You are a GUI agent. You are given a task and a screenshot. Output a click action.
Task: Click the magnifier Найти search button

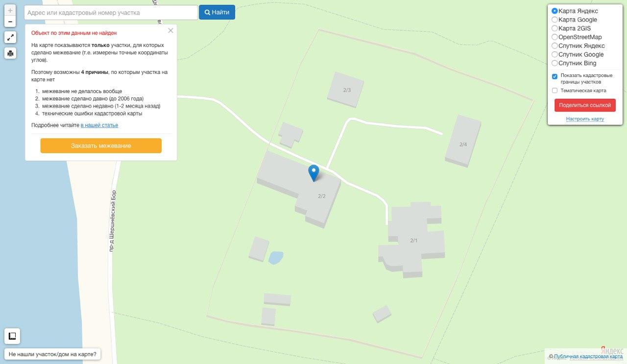point(217,12)
